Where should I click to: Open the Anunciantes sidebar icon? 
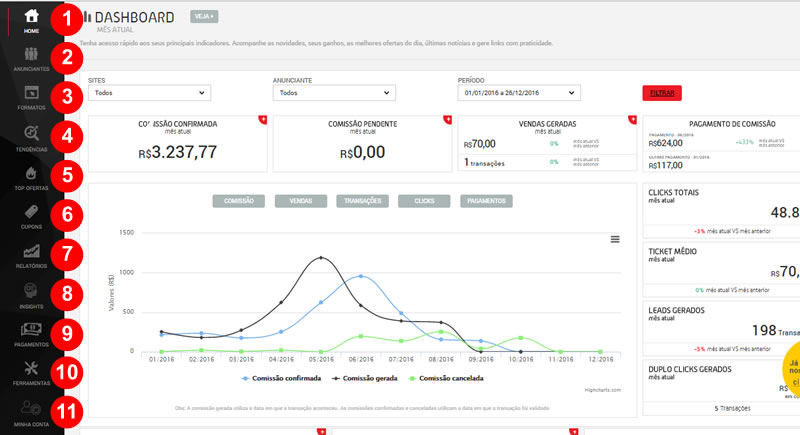32,57
